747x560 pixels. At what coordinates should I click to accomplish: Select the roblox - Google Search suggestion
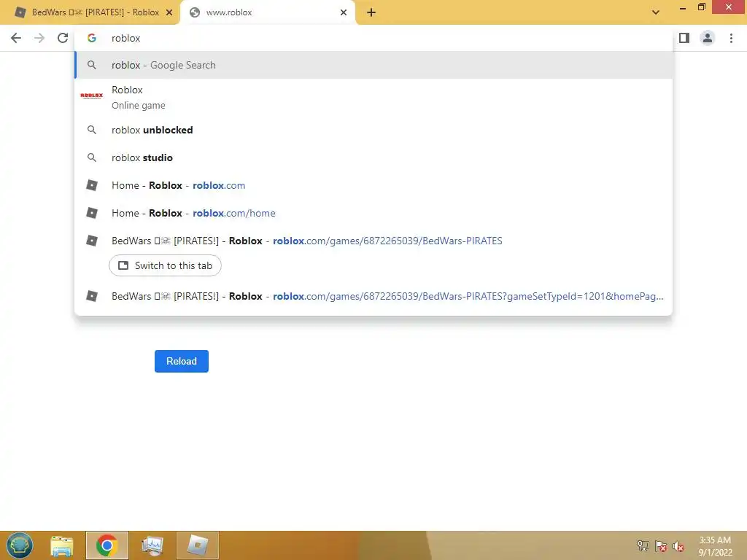click(x=373, y=65)
